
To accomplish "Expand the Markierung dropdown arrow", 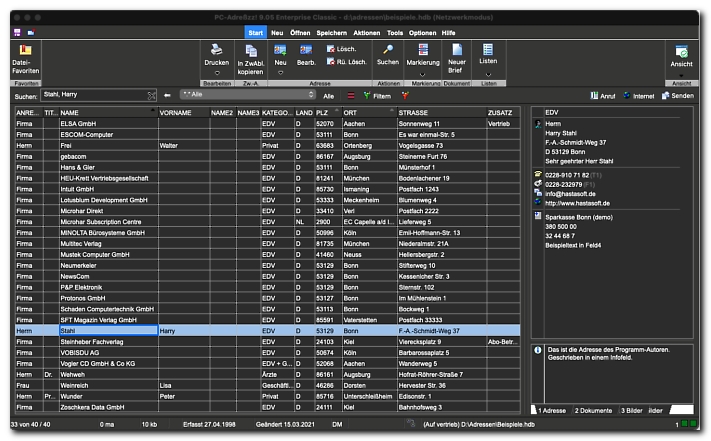I will pyautogui.click(x=423, y=75).
